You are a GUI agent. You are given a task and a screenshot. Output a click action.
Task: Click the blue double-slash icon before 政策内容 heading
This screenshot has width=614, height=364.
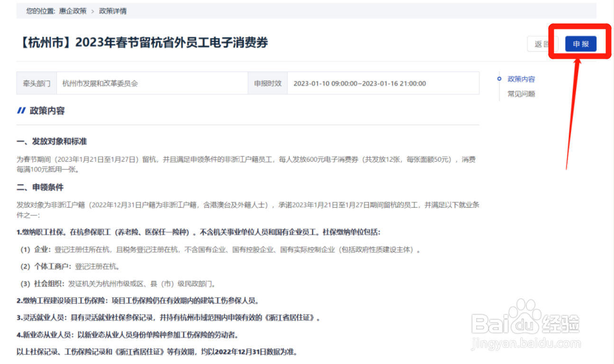click(21, 111)
